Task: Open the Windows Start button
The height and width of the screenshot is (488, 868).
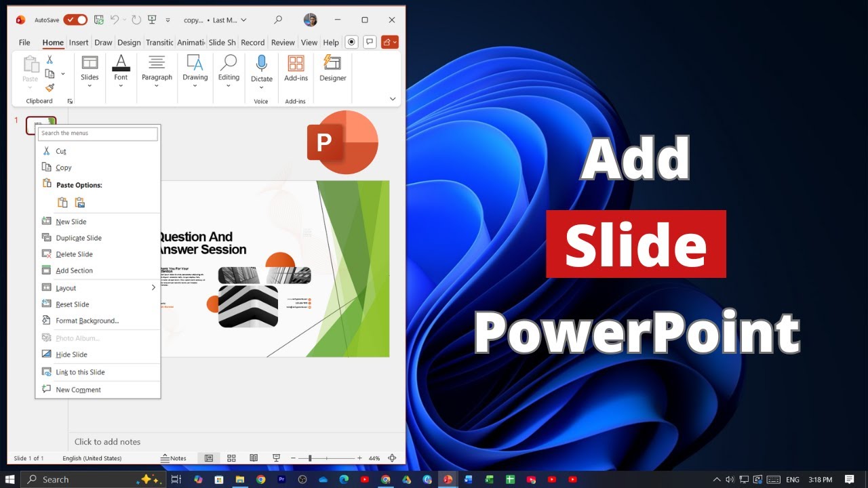Action: 10,479
